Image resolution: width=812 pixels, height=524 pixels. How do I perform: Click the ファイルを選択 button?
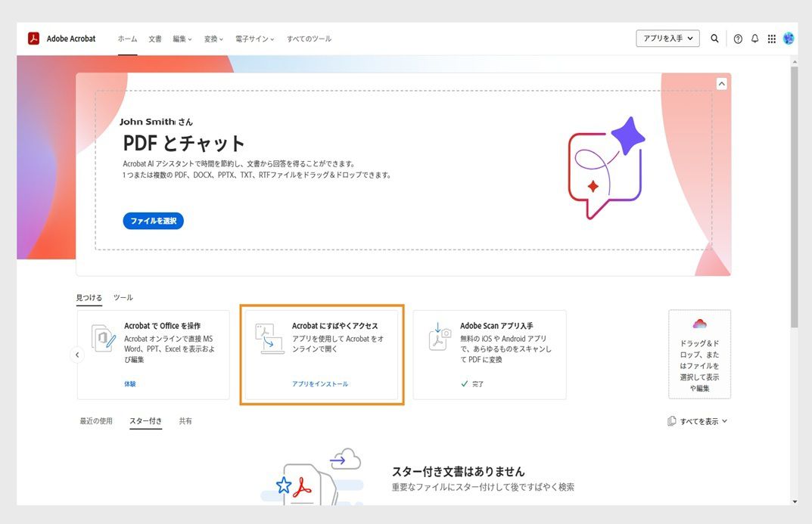(152, 221)
